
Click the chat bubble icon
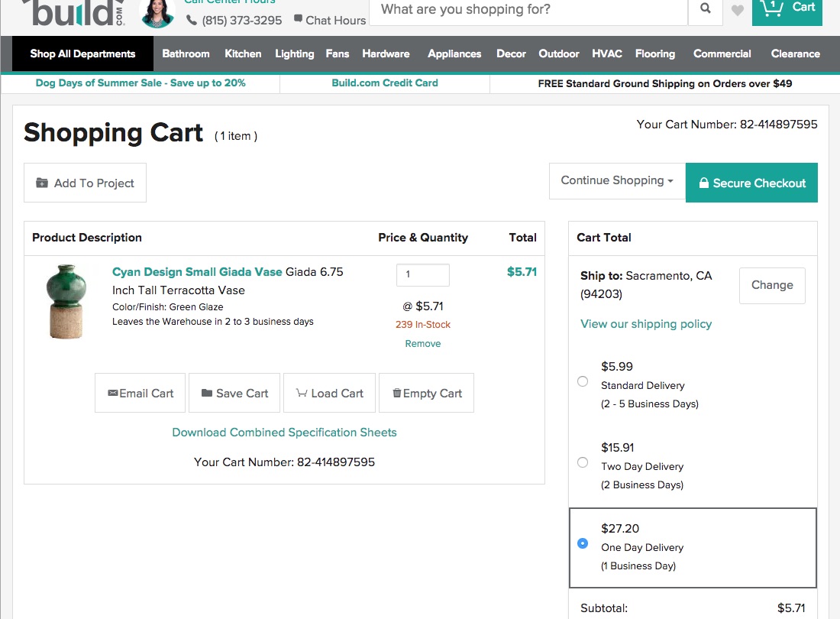point(299,19)
